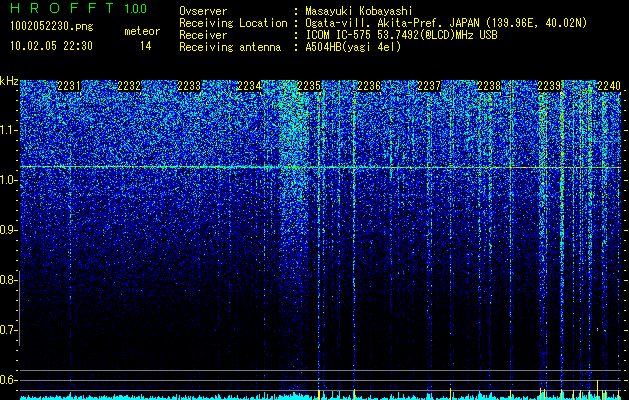Click the 2235 time marker label
The image size is (629, 400).
309,86
